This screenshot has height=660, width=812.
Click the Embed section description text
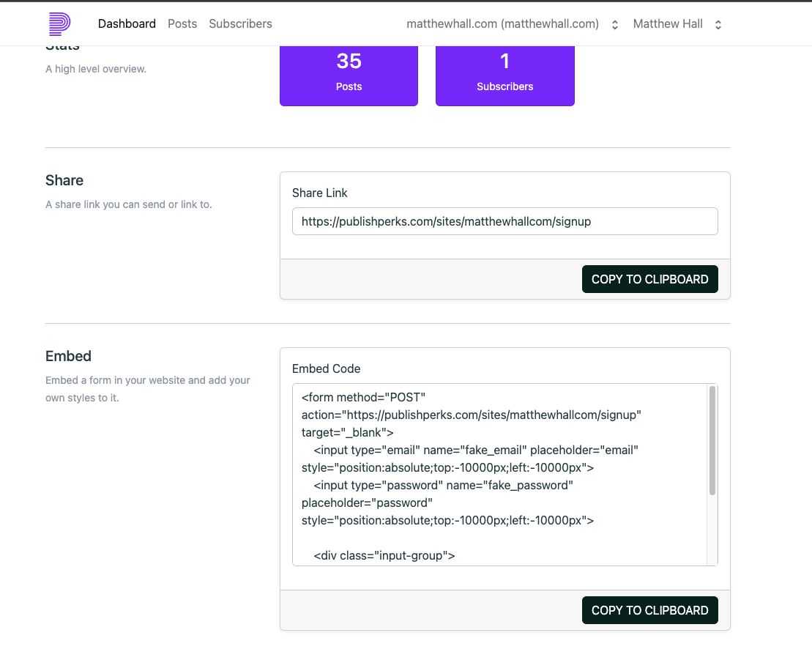point(148,388)
